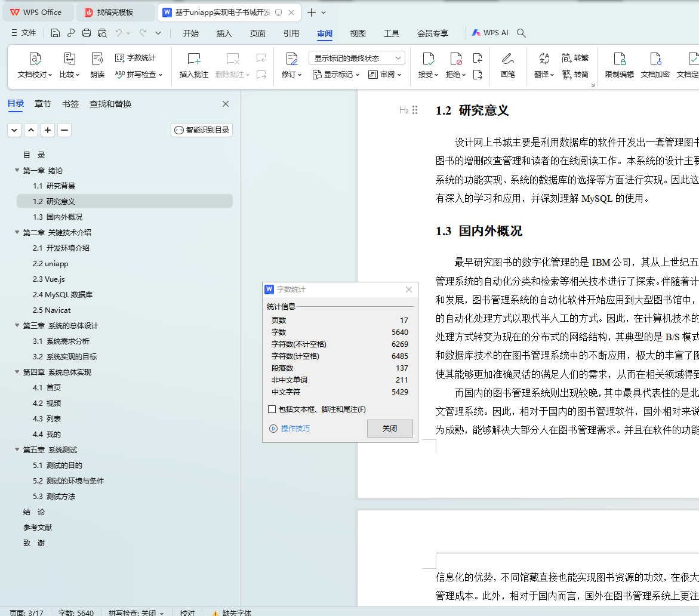Switch to 章节 tab in navigation pane
The width and height of the screenshot is (699, 616).
pyautogui.click(x=43, y=104)
